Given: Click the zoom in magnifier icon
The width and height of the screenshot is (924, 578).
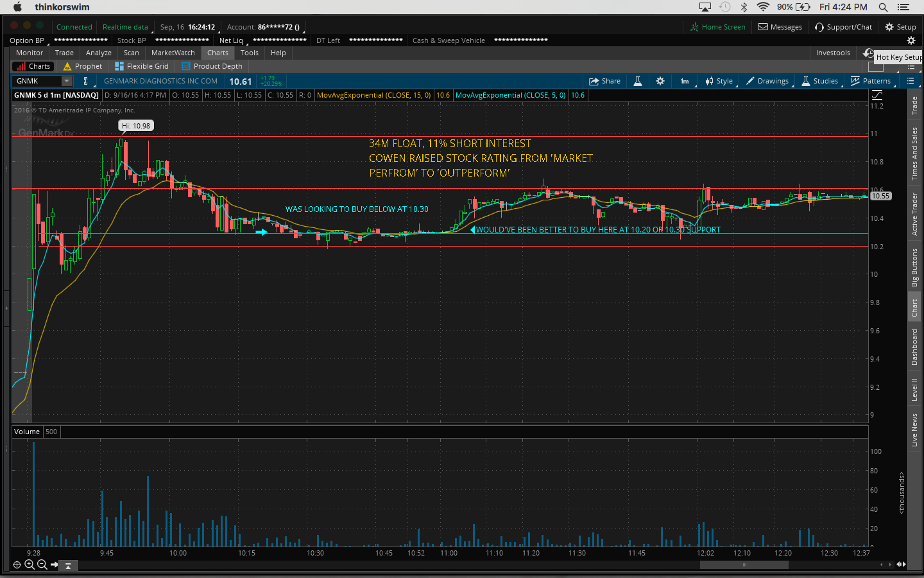Looking at the screenshot, I should tap(30, 565).
